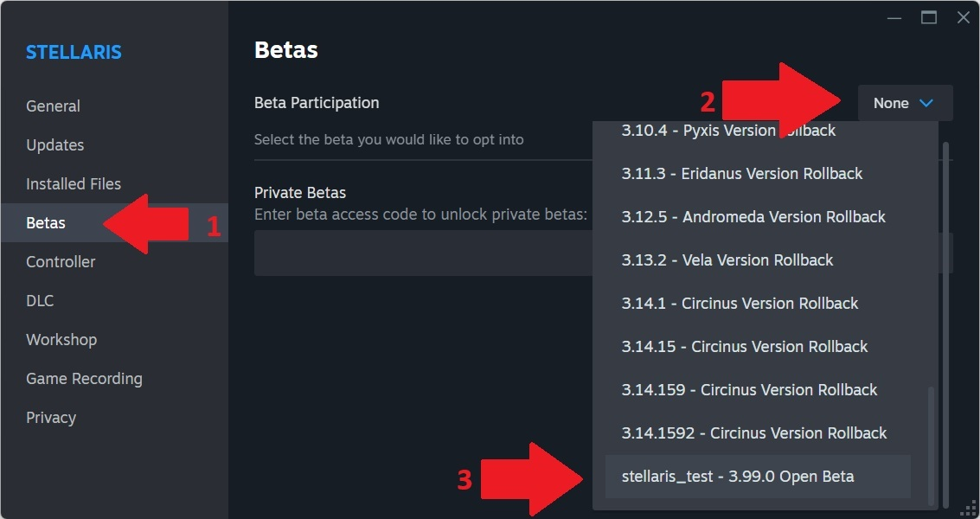Expand the Beta Participation None dropdown
The height and width of the screenshot is (519, 980).
pyautogui.click(x=905, y=103)
